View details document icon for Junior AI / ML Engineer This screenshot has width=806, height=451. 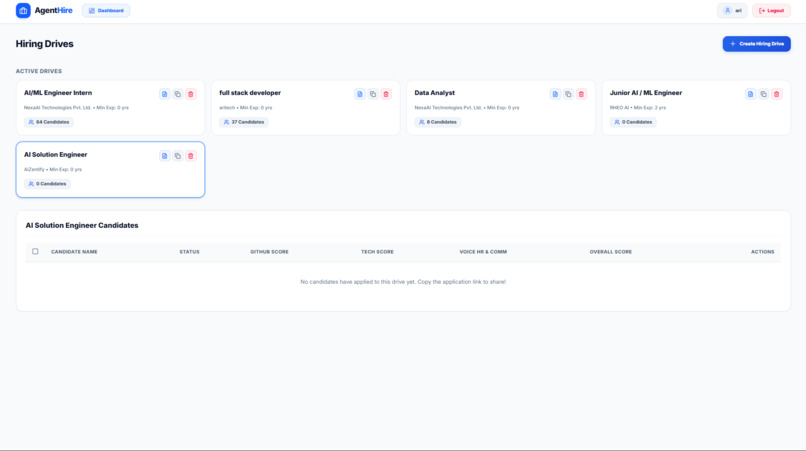click(750, 94)
